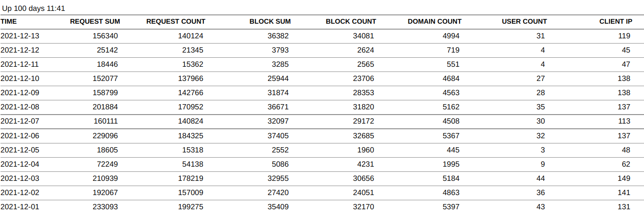Viewport: 644px width, 214px height.
Task: Click the 2021-12-08 date cell
Action: (x=20, y=107)
